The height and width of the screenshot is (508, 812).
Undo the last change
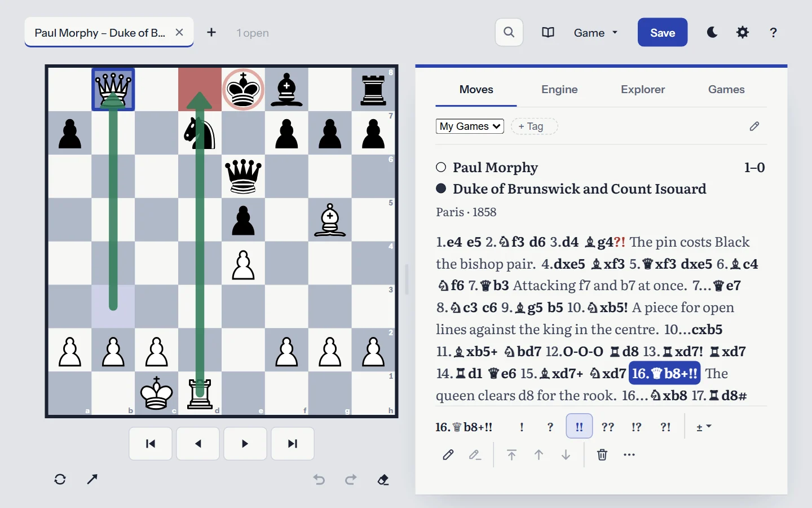point(319,480)
